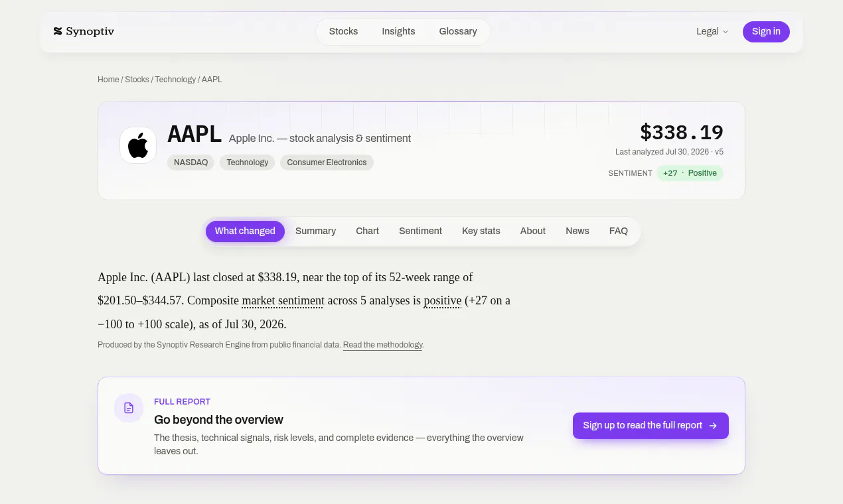Click 'Go beyond the overview' heading
Viewport: 843px width, 504px height.
point(218,420)
